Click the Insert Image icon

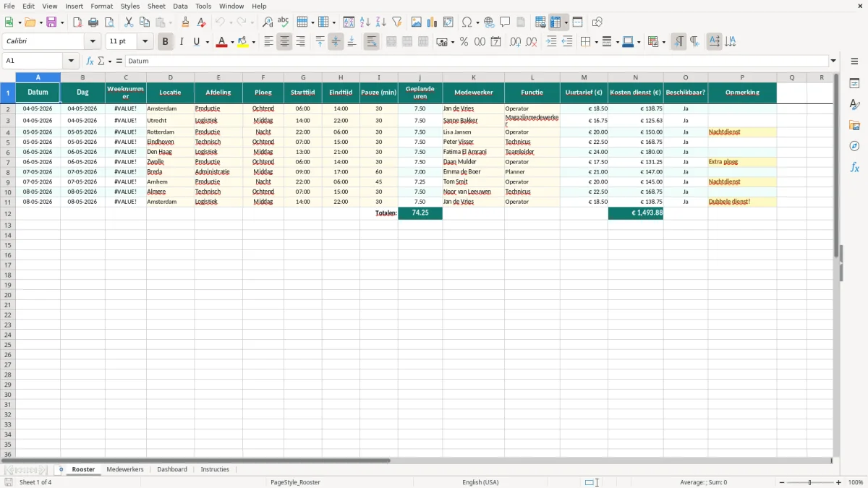(x=417, y=22)
